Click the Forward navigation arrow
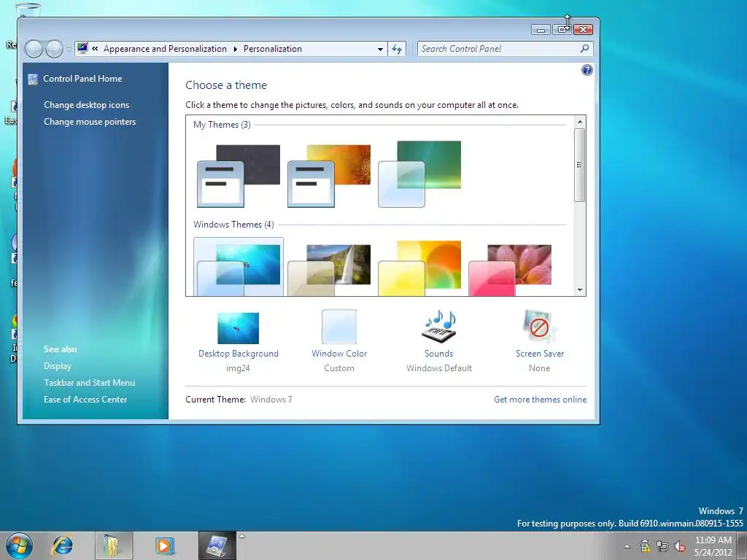Screen dimensions: 747x560 54,49
